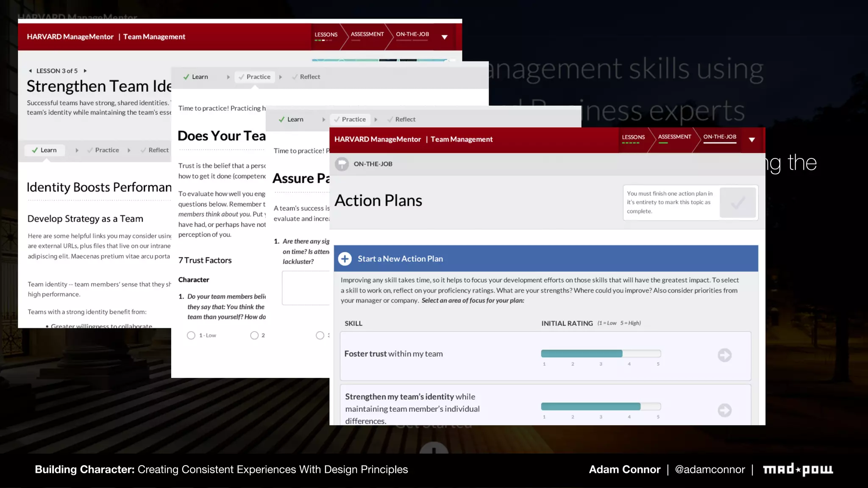The width and height of the screenshot is (868, 488).
Task: Click 'Character' subheading
Action: 193,280
